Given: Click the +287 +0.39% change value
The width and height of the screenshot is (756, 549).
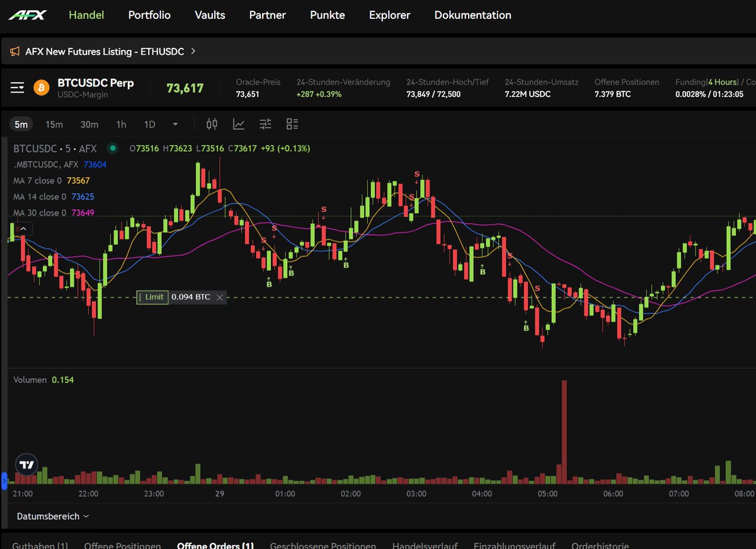Looking at the screenshot, I should click(319, 94).
